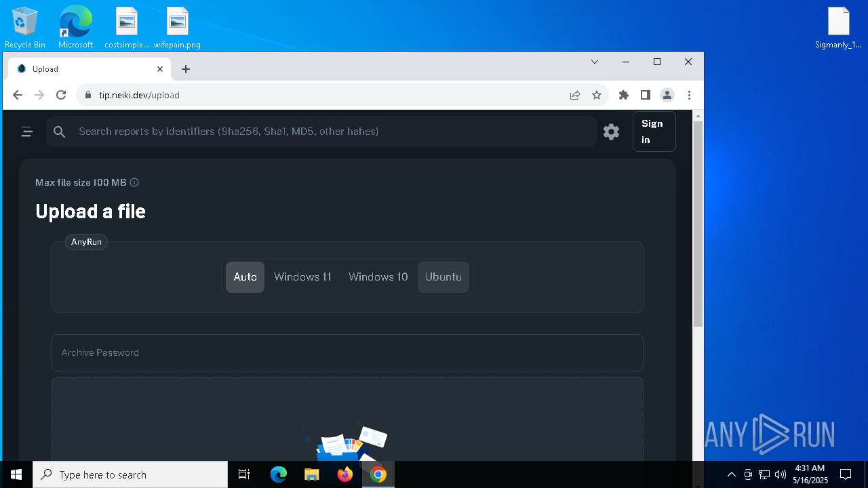Open the taskbar clock showing 4:31 AM
This screenshot has height=488, width=868.
(x=810, y=474)
